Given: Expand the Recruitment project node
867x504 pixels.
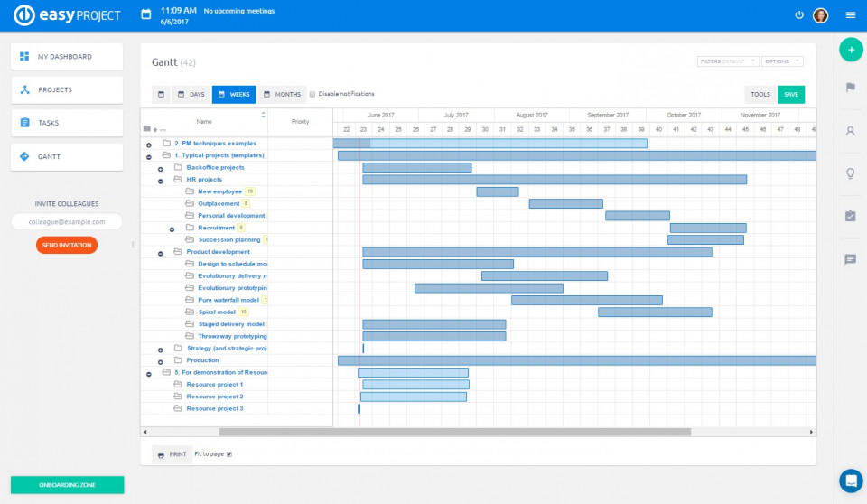Looking at the screenshot, I should tap(172, 229).
